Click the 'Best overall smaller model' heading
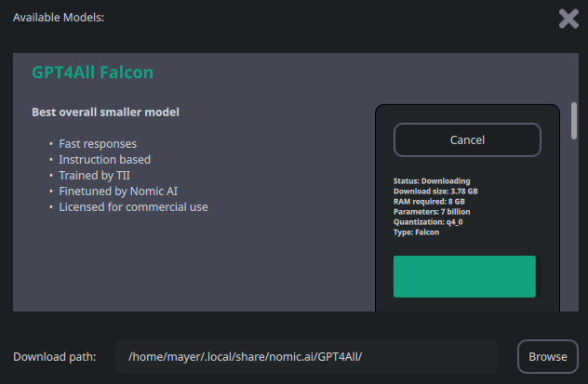 click(105, 112)
